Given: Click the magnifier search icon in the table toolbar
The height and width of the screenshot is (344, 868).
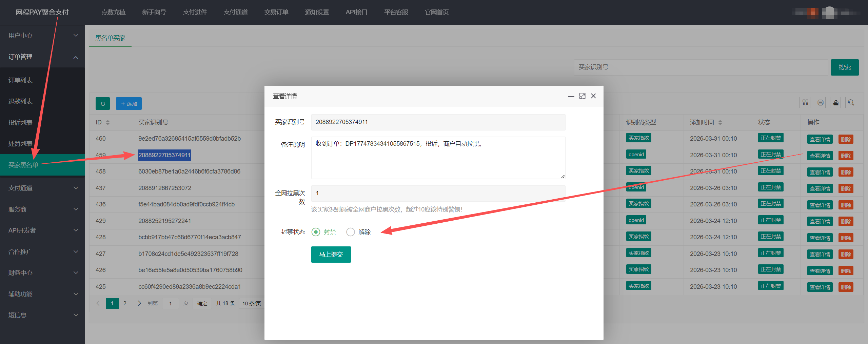Looking at the screenshot, I should coord(851,102).
